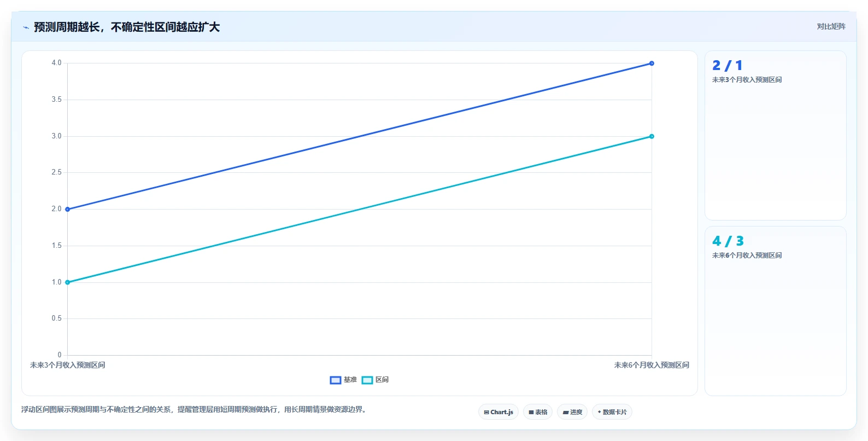Image resolution: width=868 pixels, height=441 pixels.
Task: Click the 基准 data point at value 2.0
Action: 68,209
